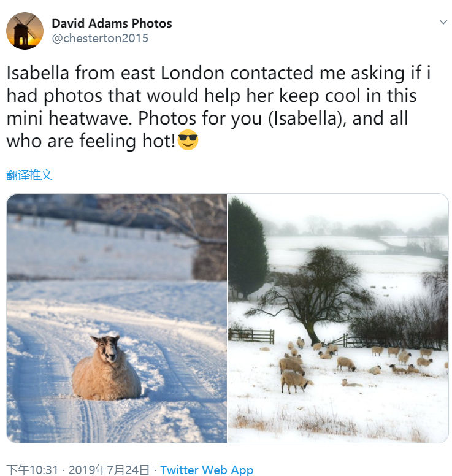Click the Twitter Web App source link
This screenshot has width=452, height=476.
[x=207, y=470]
